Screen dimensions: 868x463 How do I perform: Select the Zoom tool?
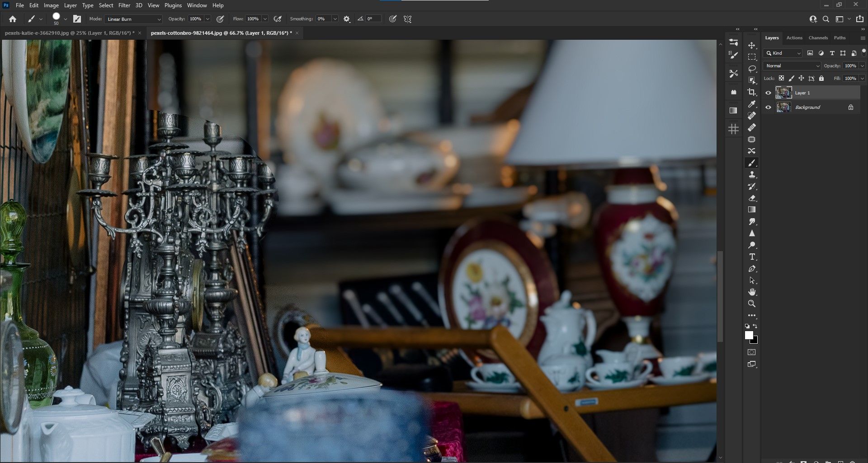coord(752,304)
